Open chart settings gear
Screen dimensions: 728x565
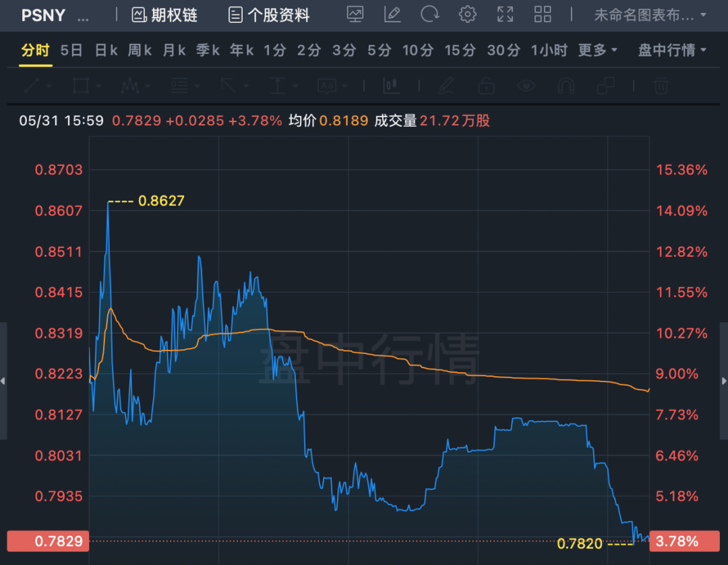(468, 14)
